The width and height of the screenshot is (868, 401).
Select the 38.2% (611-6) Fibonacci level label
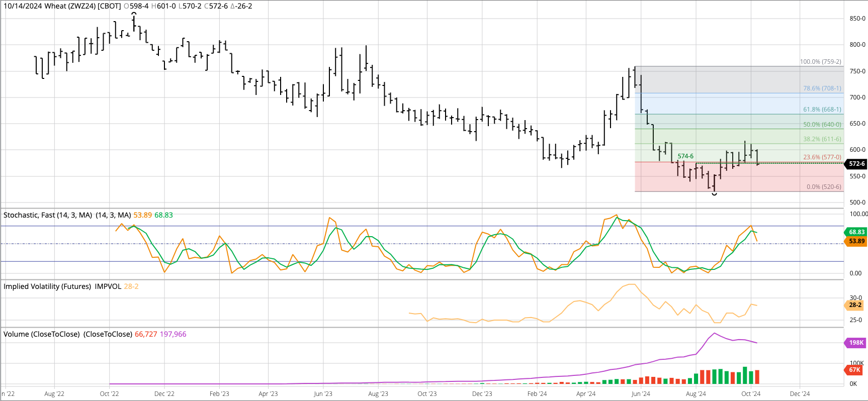point(822,139)
